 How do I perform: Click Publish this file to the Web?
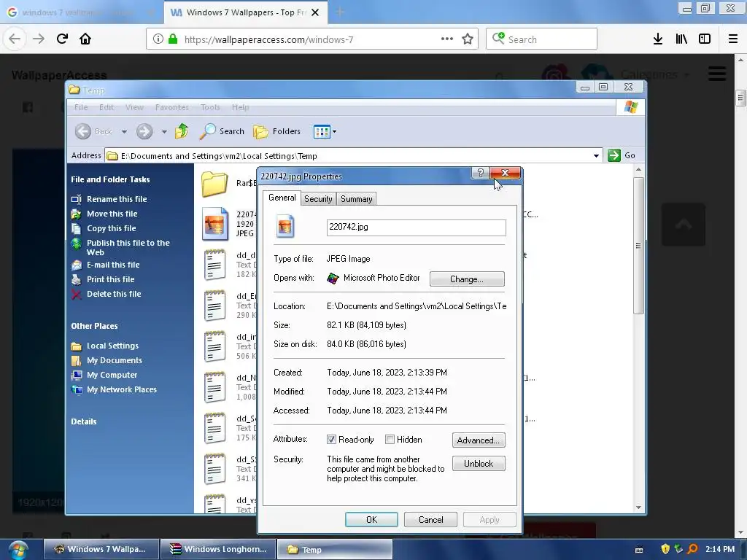[x=128, y=247]
